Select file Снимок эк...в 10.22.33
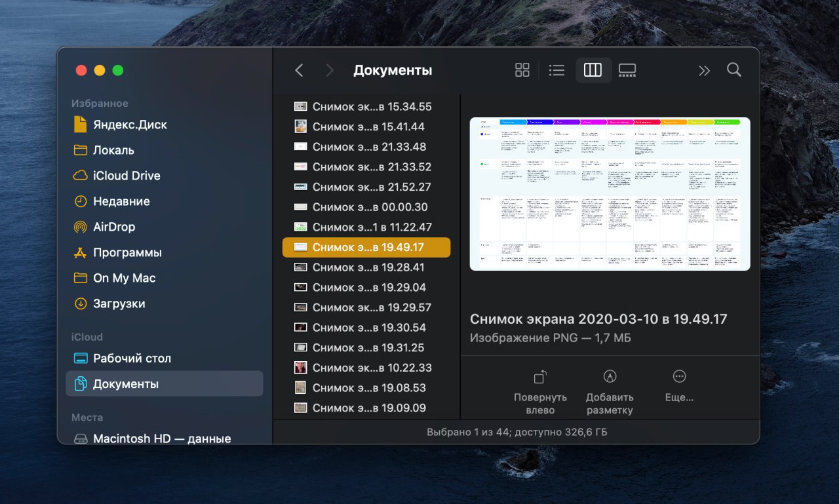Viewport: 839px width, 504px height. pyautogui.click(x=366, y=368)
